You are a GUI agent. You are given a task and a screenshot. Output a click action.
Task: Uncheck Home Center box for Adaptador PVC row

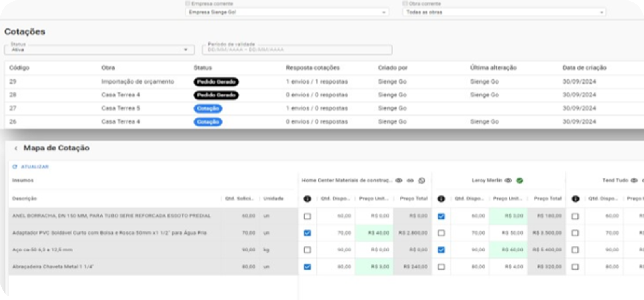(x=307, y=233)
